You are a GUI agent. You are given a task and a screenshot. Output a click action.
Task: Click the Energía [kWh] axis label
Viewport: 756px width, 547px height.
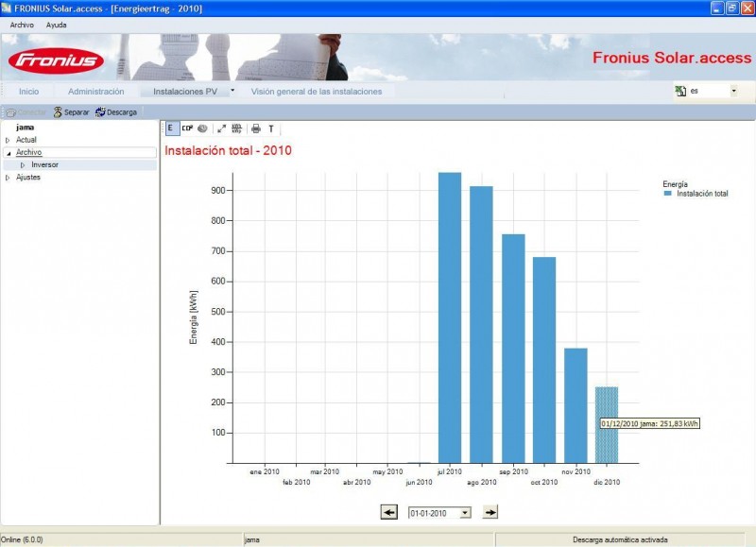click(x=194, y=317)
